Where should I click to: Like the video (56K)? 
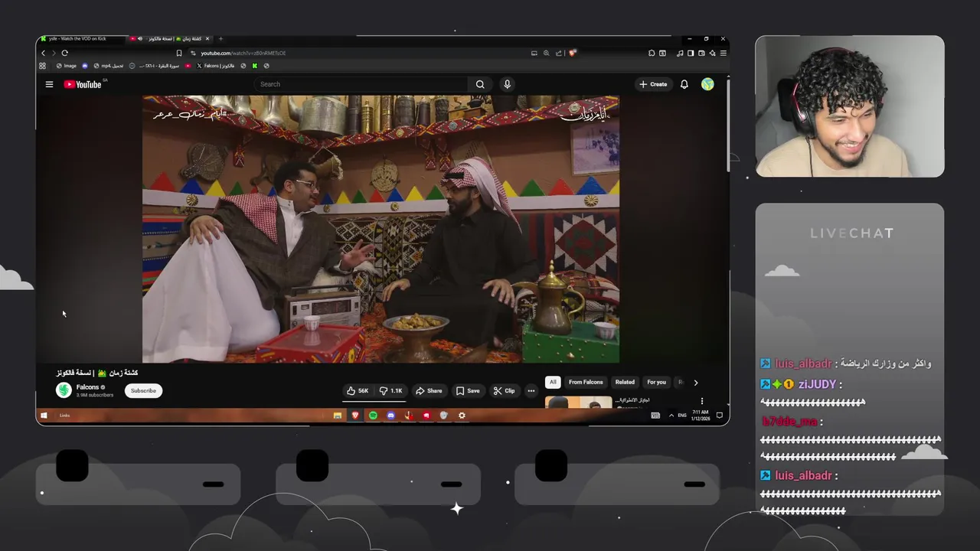click(x=358, y=390)
